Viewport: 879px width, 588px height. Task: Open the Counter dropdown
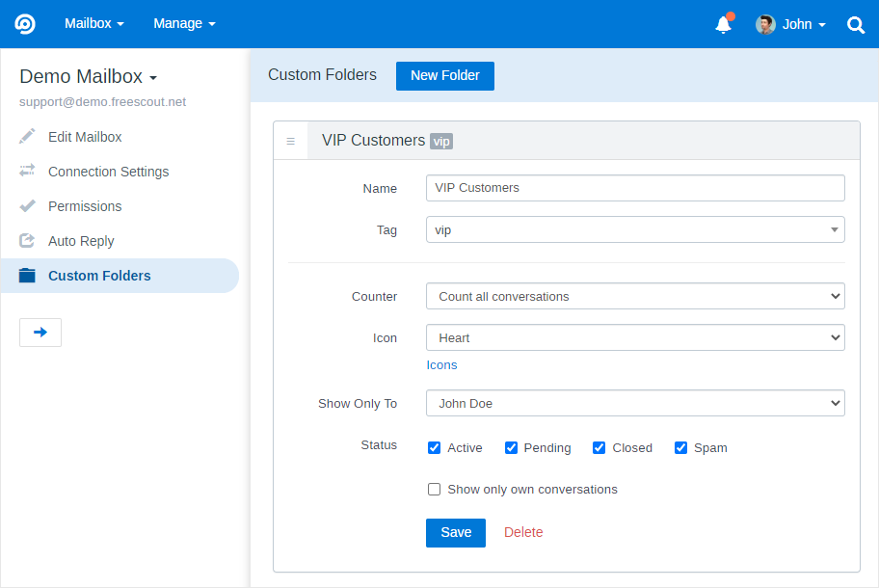(634, 296)
